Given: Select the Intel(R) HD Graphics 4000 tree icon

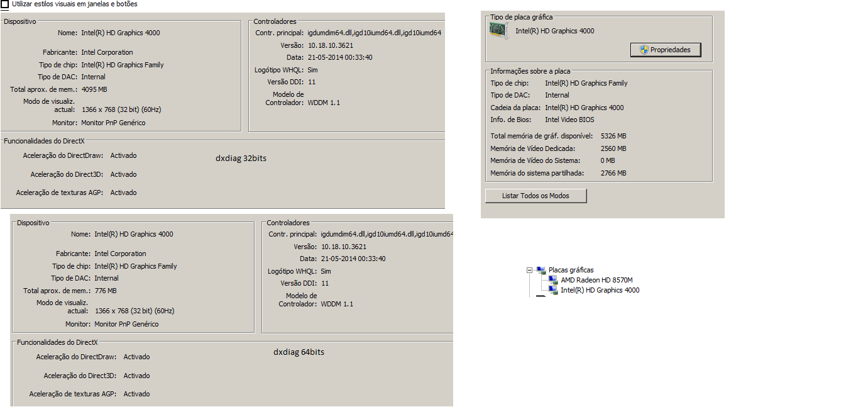Looking at the screenshot, I should pyautogui.click(x=553, y=290).
